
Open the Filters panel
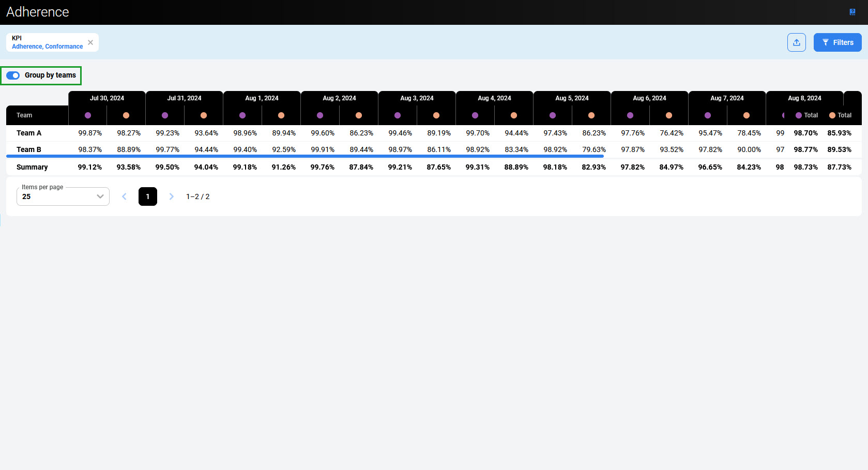[x=837, y=42]
